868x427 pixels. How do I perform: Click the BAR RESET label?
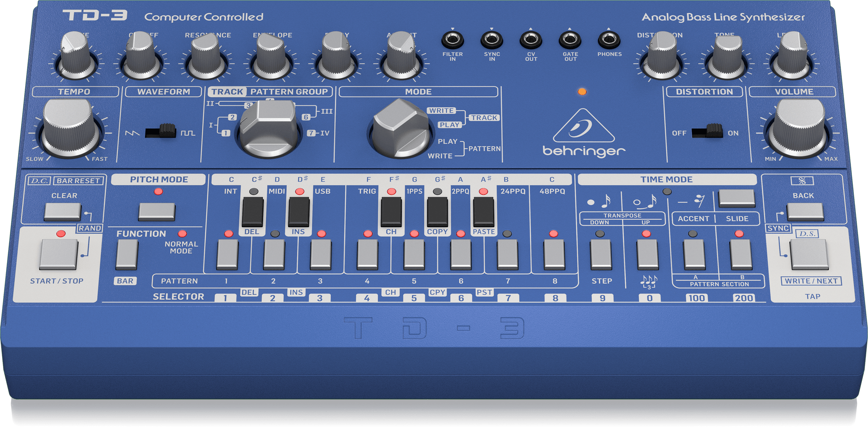click(x=79, y=181)
